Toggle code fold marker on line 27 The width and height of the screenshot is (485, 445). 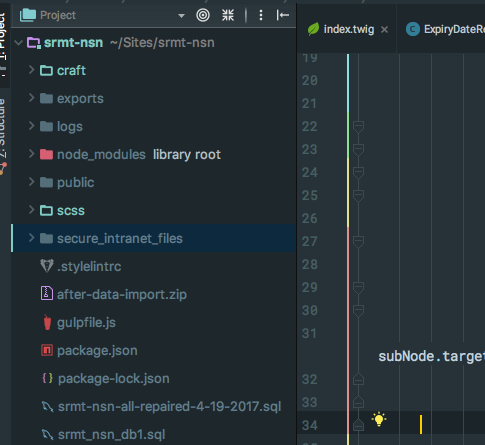(x=358, y=242)
